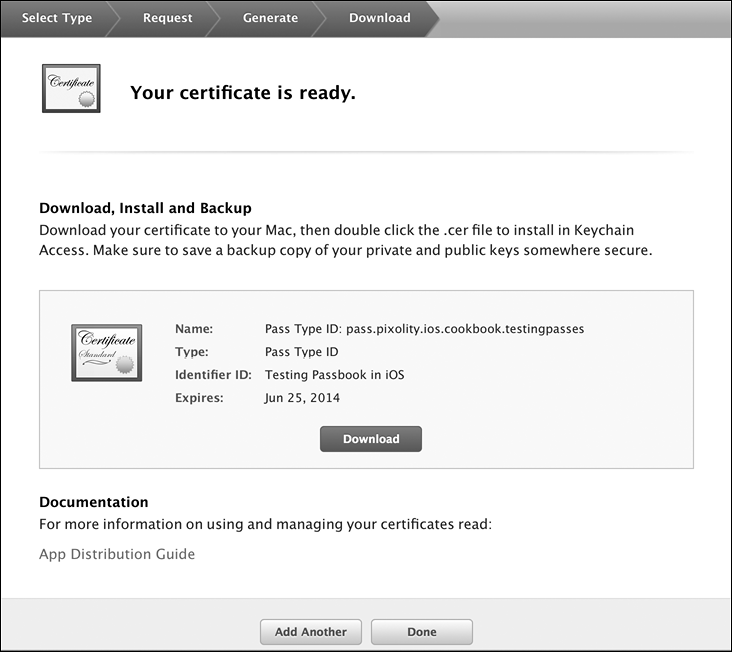Click the "Name:" field label
Viewport: 732px width, 652px height.
[195, 329]
